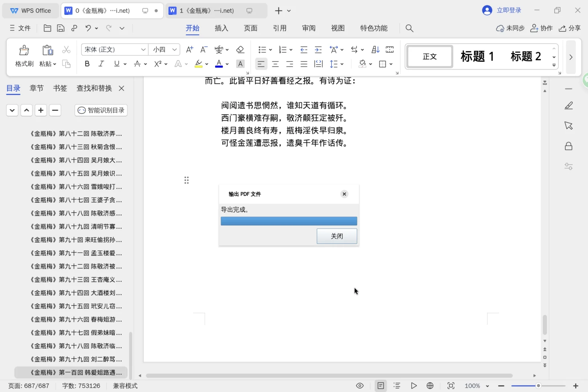The height and width of the screenshot is (392, 588).
Task: Click the web layout globe icon in status bar
Action: tap(430, 385)
